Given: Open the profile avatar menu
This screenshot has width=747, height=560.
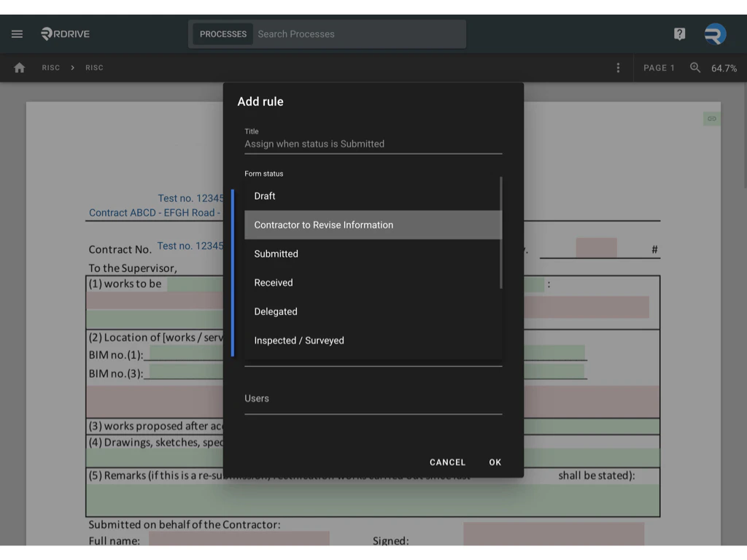Looking at the screenshot, I should coord(713,34).
